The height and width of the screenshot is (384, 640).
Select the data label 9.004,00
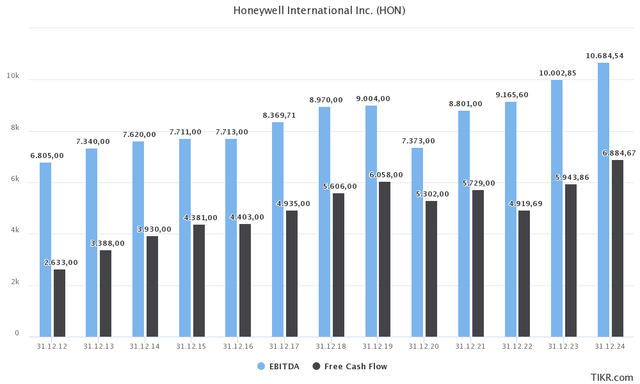[373, 99]
